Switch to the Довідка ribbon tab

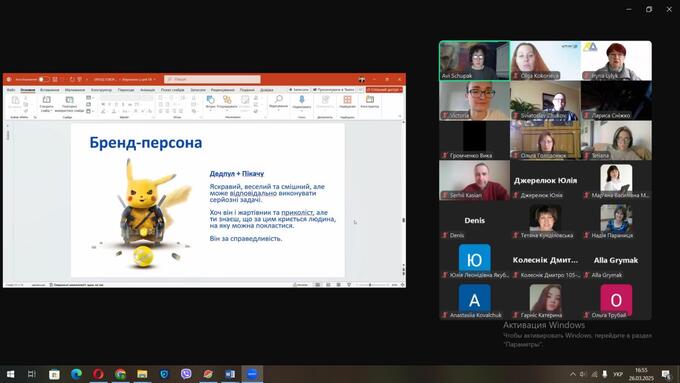tap(267, 90)
